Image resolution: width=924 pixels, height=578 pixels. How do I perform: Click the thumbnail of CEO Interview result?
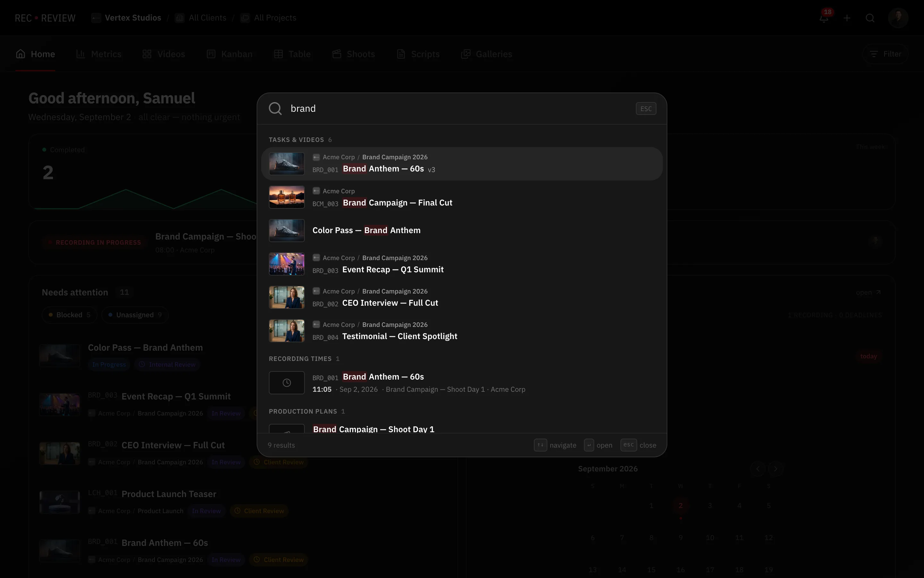(287, 297)
